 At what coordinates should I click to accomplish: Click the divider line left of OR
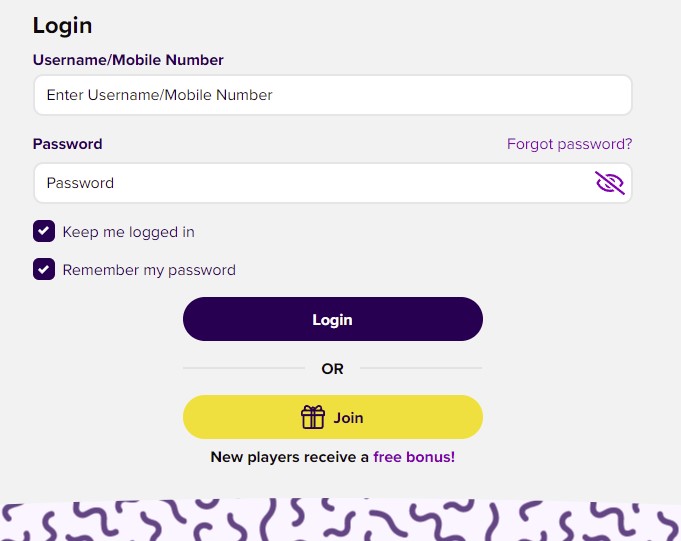tap(244, 368)
